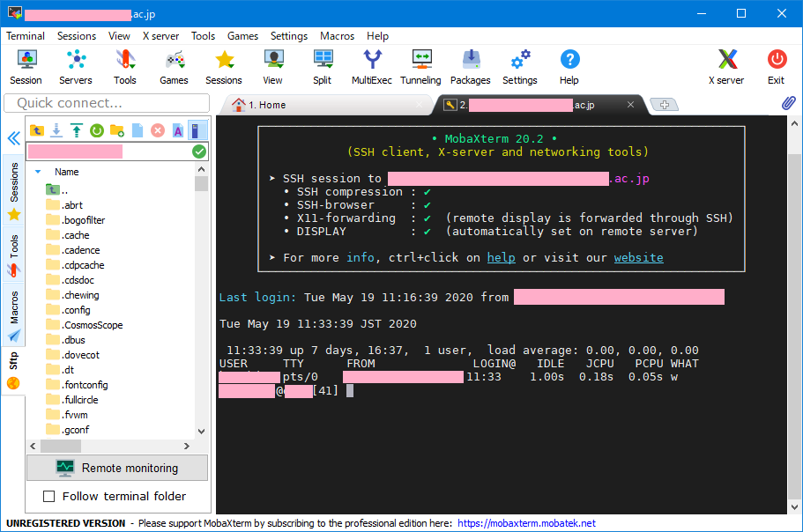The width and height of the screenshot is (803, 532).
Task: Click the Remote monitoring button
Action: [117, 468]
